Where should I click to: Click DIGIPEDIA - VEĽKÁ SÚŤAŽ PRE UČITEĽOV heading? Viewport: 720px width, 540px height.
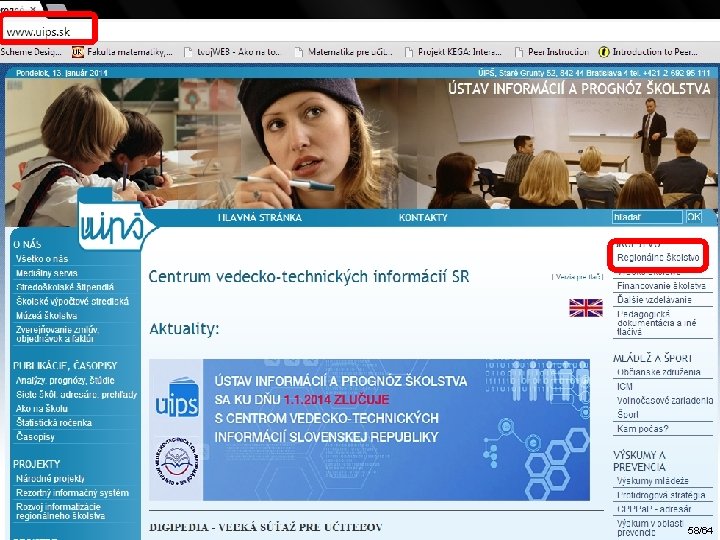pyautogui.click(x=265, y=527)
